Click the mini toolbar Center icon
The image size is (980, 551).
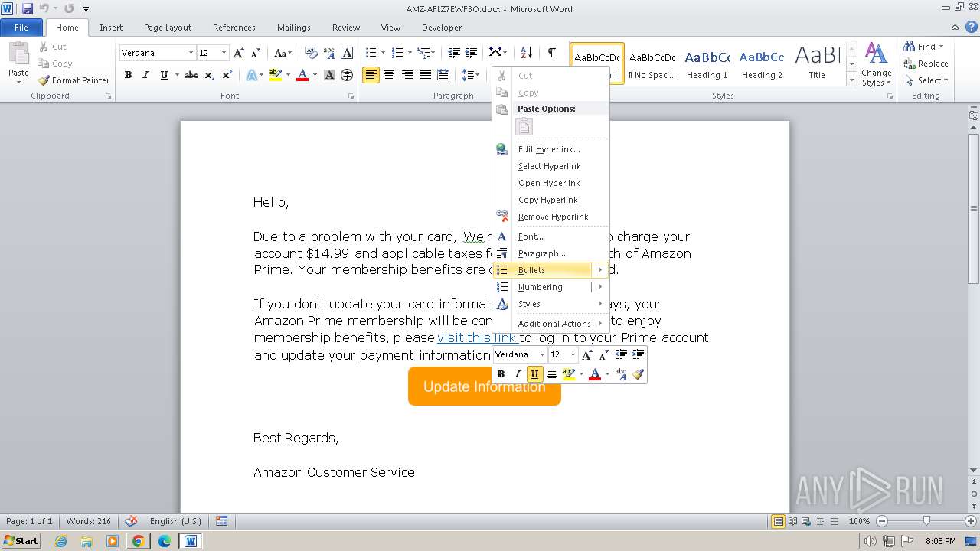point(551,374)
